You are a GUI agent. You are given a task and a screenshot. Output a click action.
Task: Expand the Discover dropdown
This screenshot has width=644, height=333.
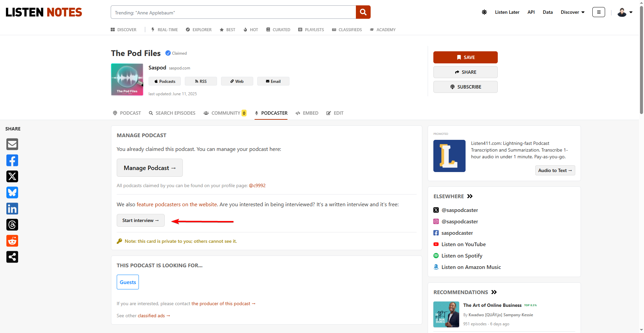573,12
